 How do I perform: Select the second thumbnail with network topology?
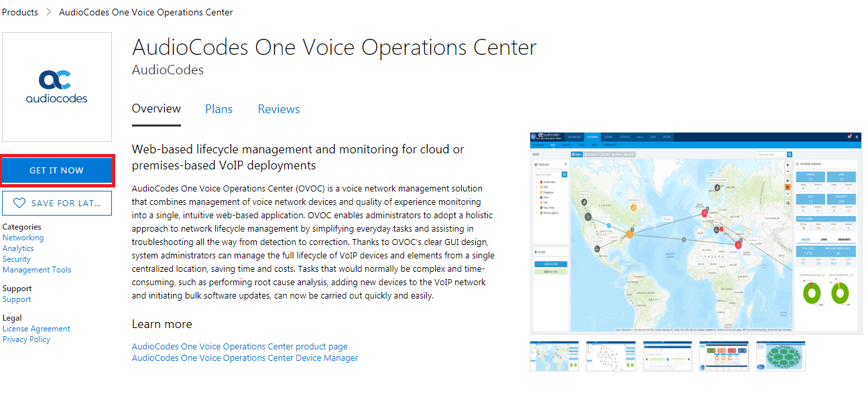click(611, 356)
